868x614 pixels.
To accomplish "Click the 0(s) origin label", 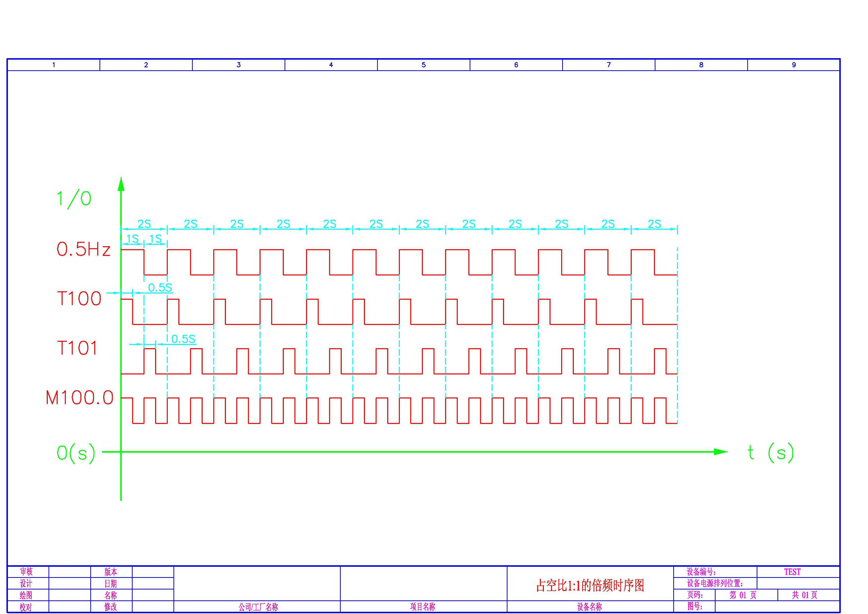I will pyautogui.click(x=76, y=453).
